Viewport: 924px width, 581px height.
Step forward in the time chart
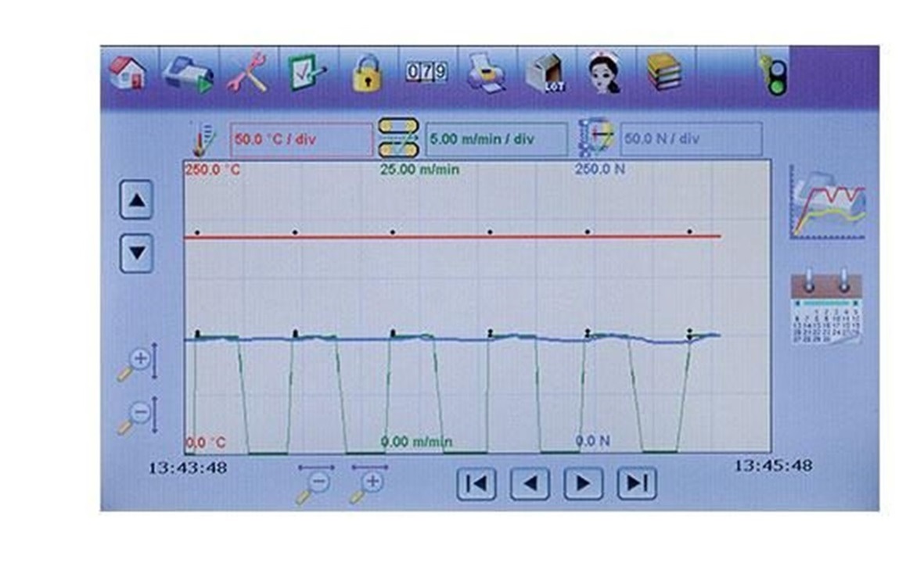pyautogui.click(x=583, y=483)
